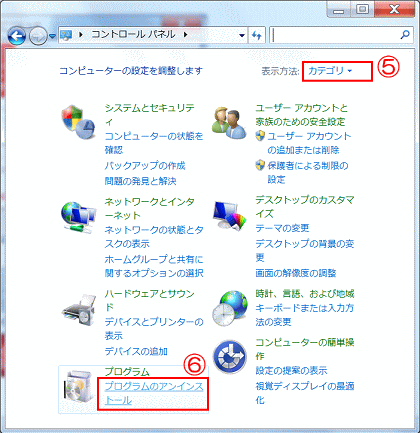Click the Ease of Access icon
The width and height of the screenshot is (420, 433).
[230, 357]
